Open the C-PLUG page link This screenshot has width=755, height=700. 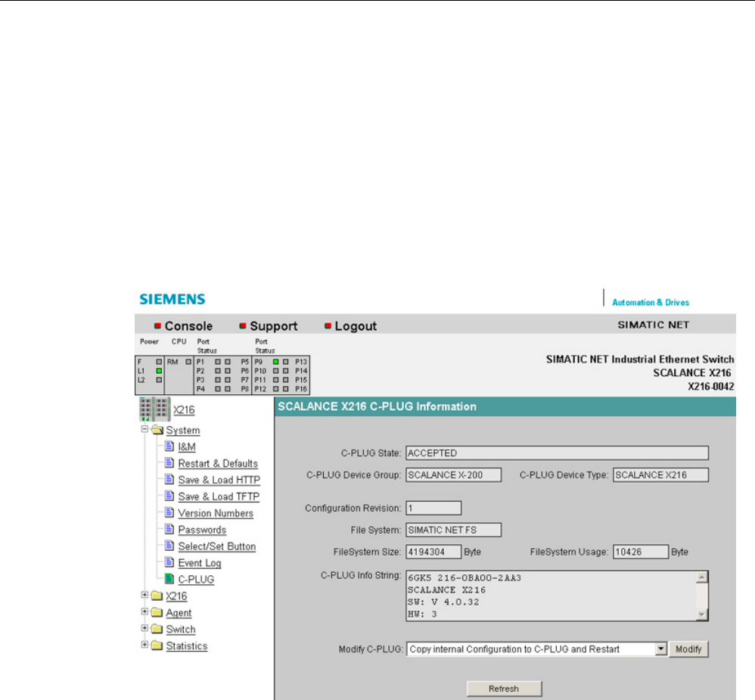196,580
